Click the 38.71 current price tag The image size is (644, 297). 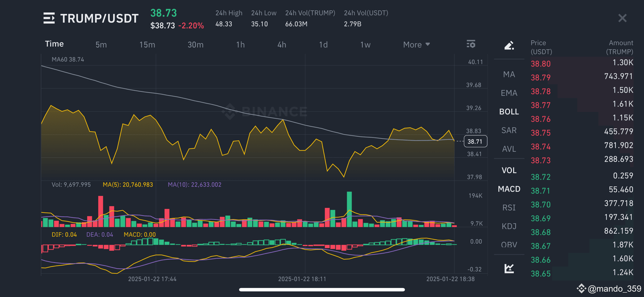[x=475, y=141]
